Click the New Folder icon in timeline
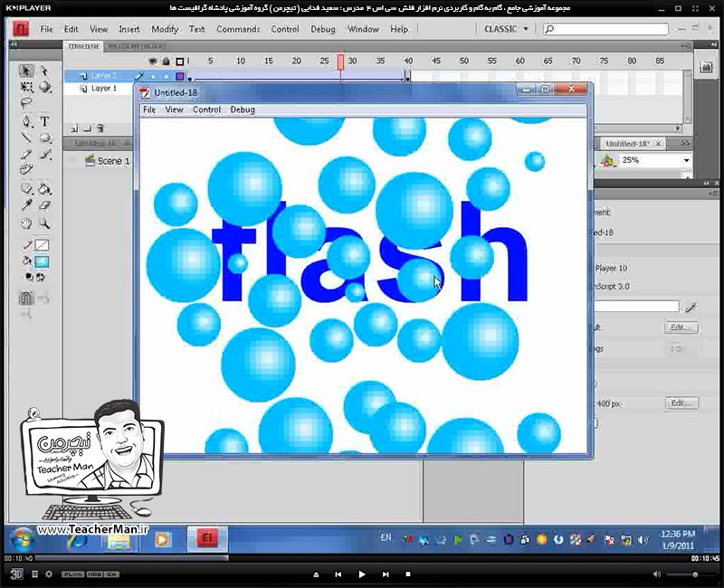This screenshot has height=588, width=724. click(87, 128)
